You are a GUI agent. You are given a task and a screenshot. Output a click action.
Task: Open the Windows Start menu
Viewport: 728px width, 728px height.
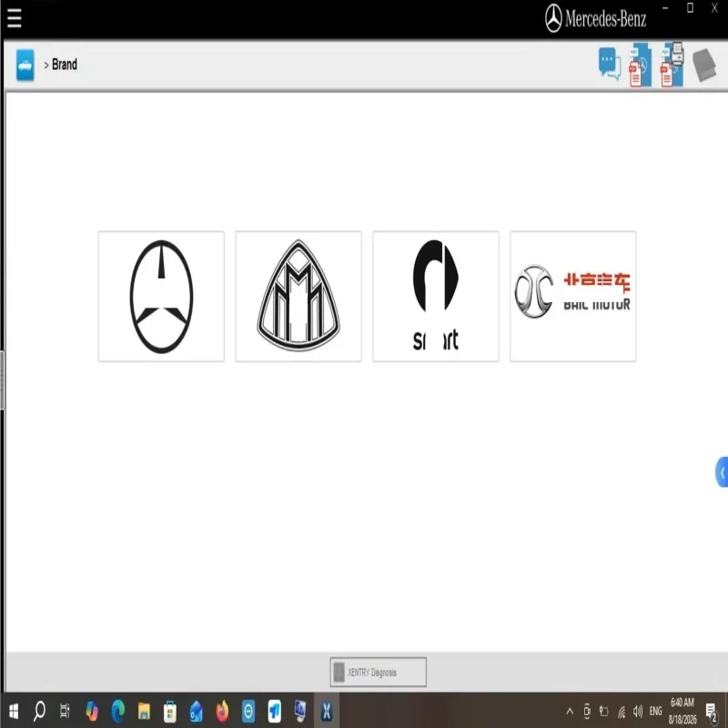click(14, 711)
